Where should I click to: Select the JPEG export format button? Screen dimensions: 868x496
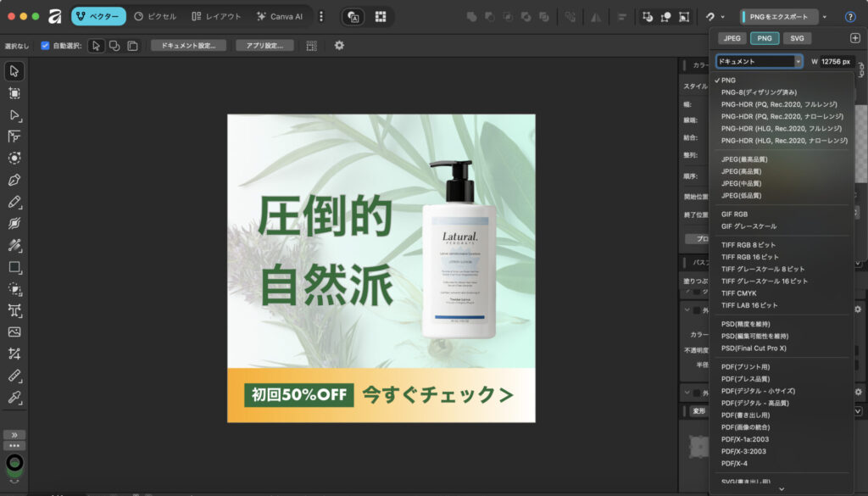732,38
